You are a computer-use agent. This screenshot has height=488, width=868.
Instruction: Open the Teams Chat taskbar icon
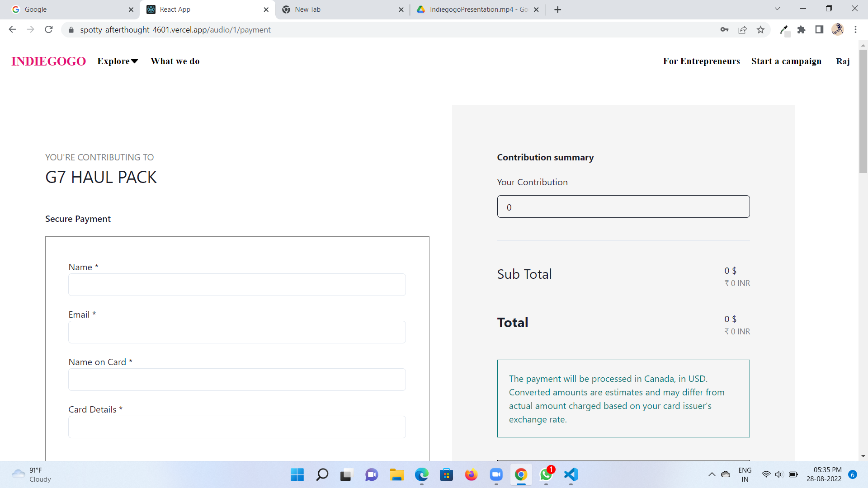click(x=372, y=474)
